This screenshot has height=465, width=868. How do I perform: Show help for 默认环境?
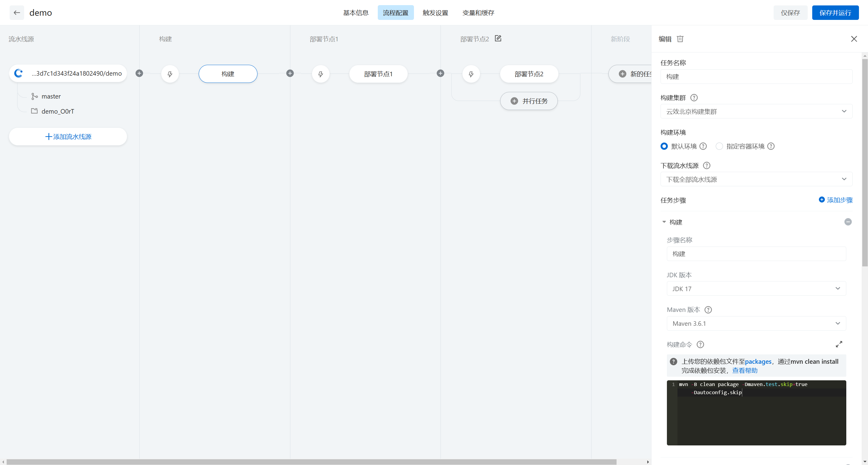pos(703,146)
